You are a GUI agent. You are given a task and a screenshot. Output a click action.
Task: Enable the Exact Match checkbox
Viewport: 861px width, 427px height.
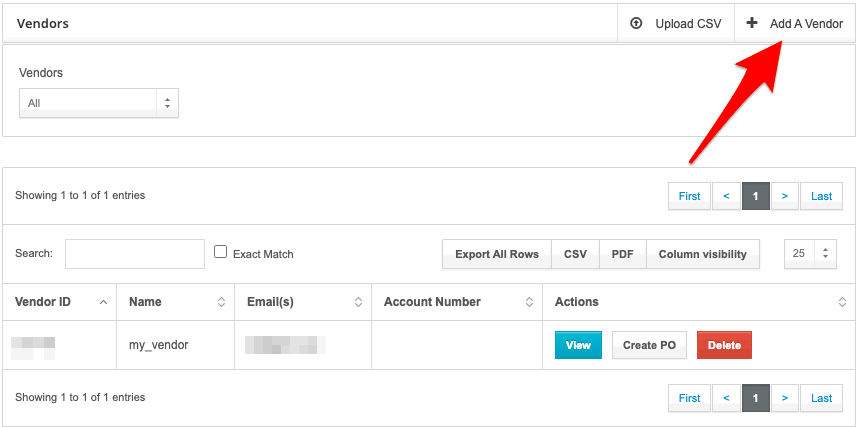click(220, 252)
